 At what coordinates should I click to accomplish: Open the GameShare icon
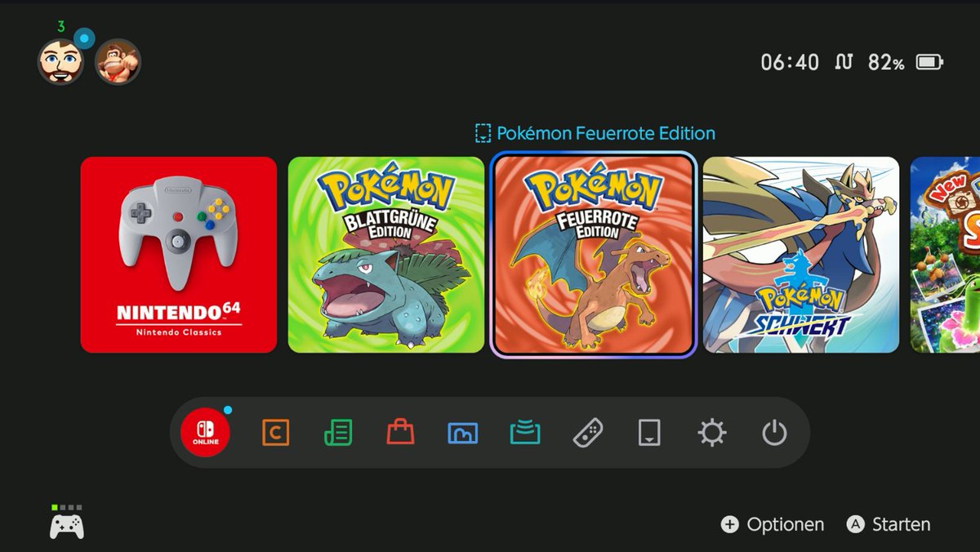pos(525,434)
